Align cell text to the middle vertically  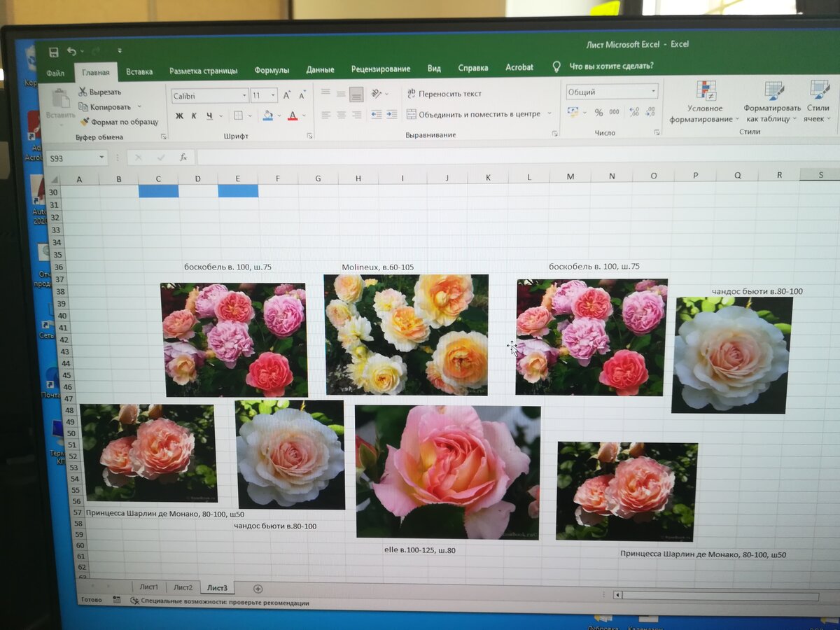(341, 92)
